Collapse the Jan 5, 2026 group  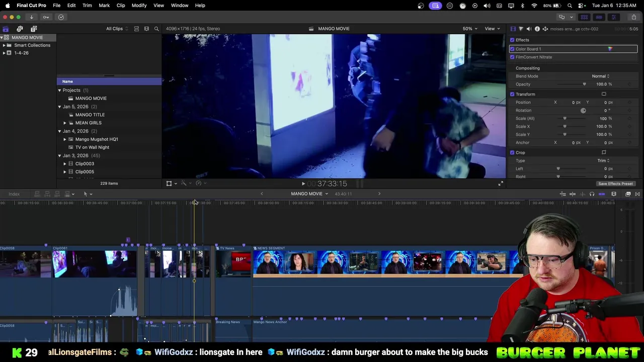(59, 107)
